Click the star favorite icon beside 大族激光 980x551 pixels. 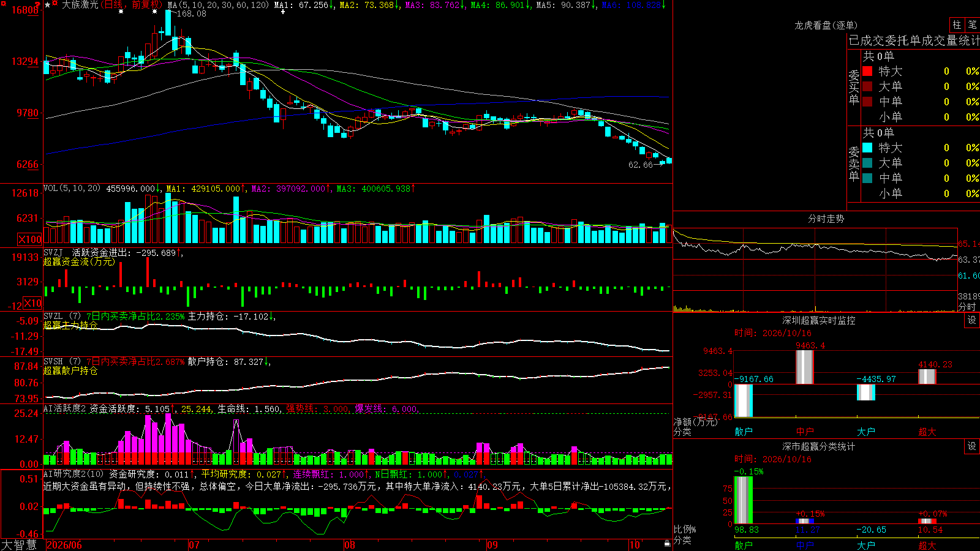tap(48, 5)
